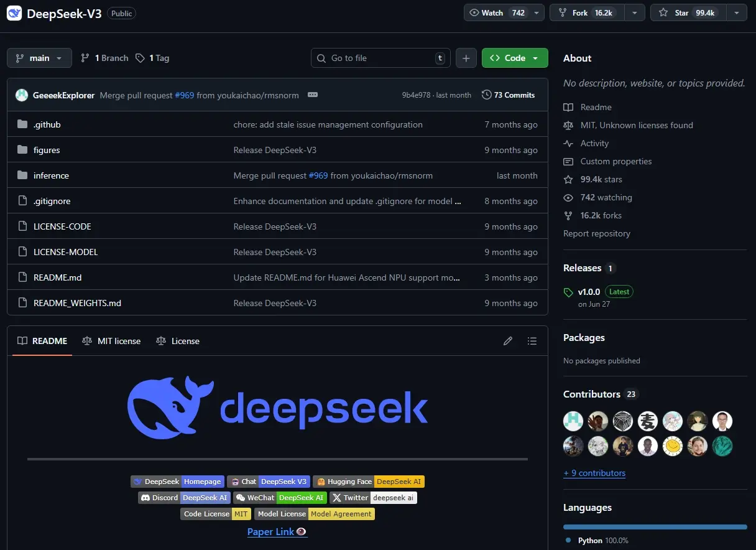This screenshot has height=550, width=756.
Task: Open the main branch selector
Action: pos(39,58)
